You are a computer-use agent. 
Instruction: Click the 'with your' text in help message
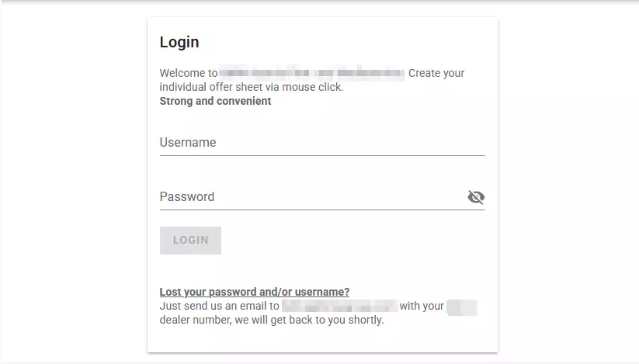[x=422, y=306]
